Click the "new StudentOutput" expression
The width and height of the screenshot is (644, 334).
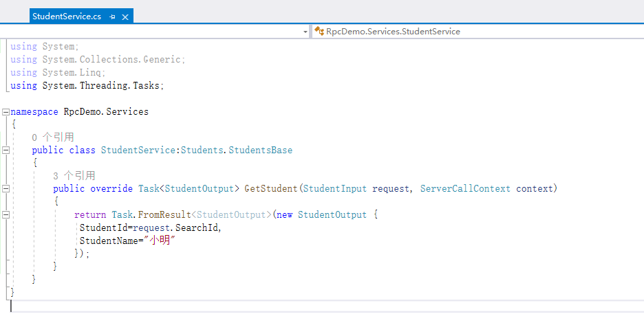tap(321, 214)
